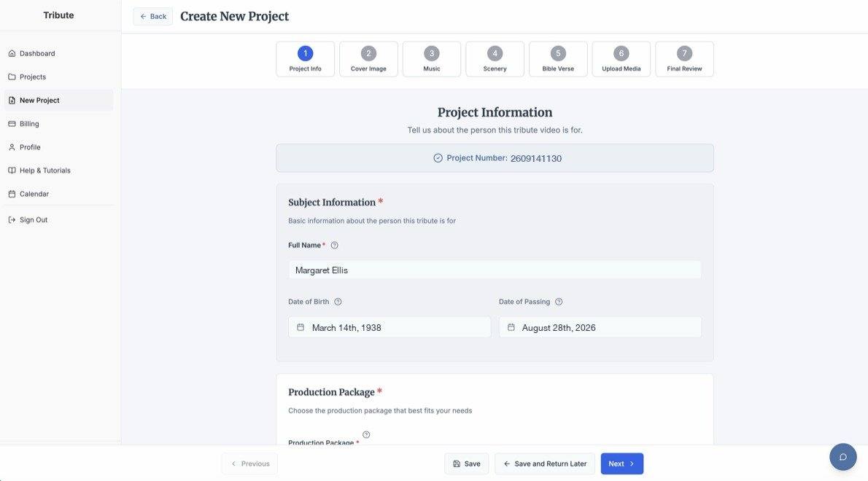
Task: Click the Tribute logo text
Action: [58, 15]
